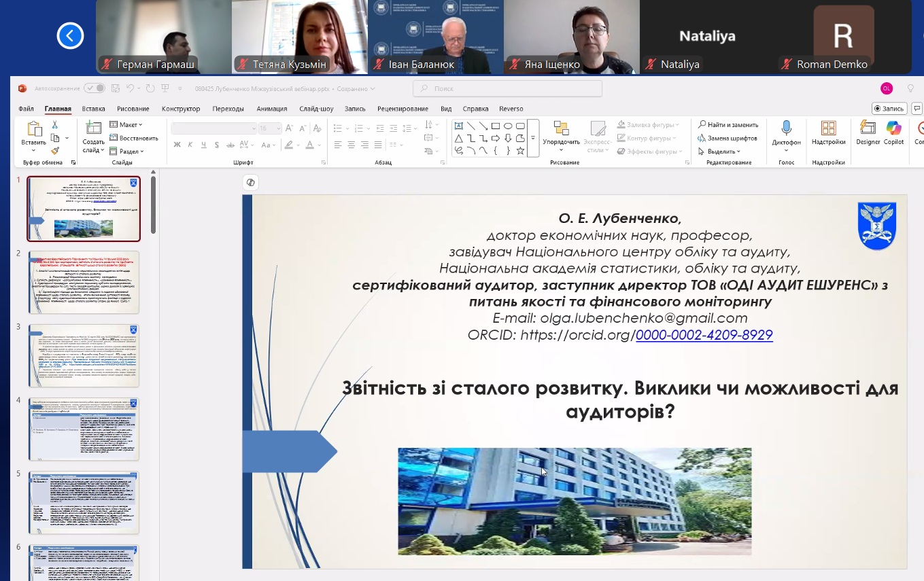Switch to the Слайд-шоу tab
This screenshot has height=581, width=924.
(x=316, y=109)
